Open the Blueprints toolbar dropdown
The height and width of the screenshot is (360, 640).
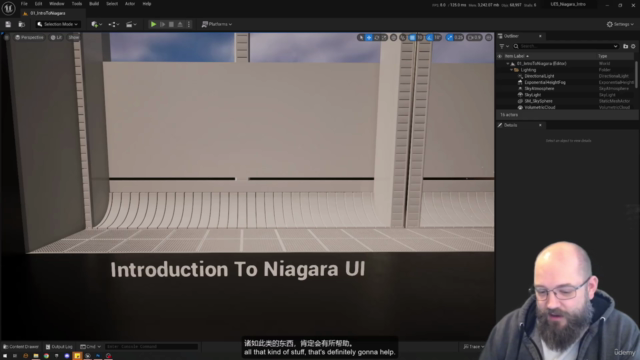[113, 24]
